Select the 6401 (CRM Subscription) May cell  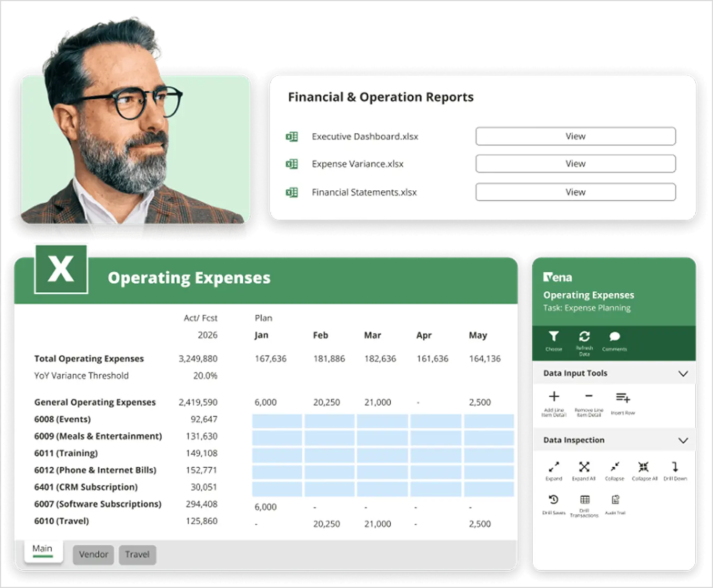[489, 489]
